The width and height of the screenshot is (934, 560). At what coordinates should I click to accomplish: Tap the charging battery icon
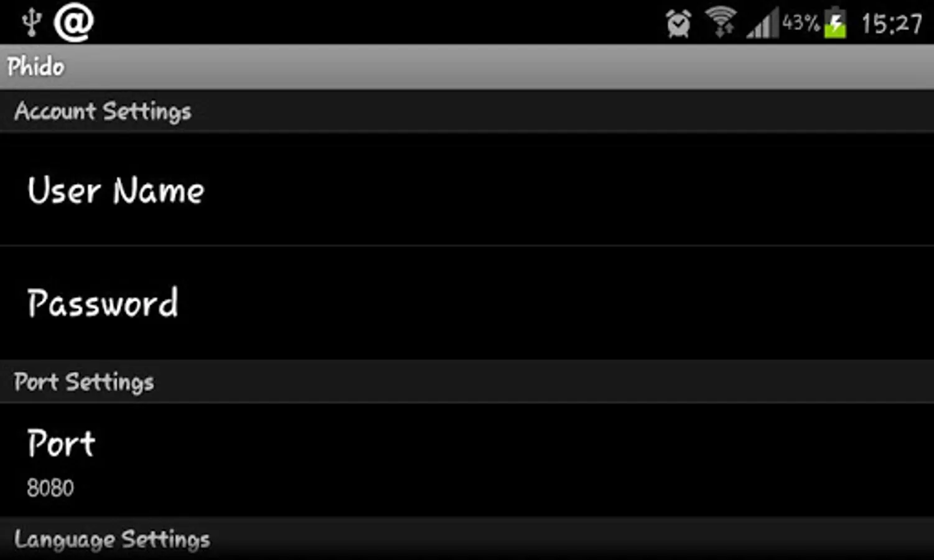(836, 23)
